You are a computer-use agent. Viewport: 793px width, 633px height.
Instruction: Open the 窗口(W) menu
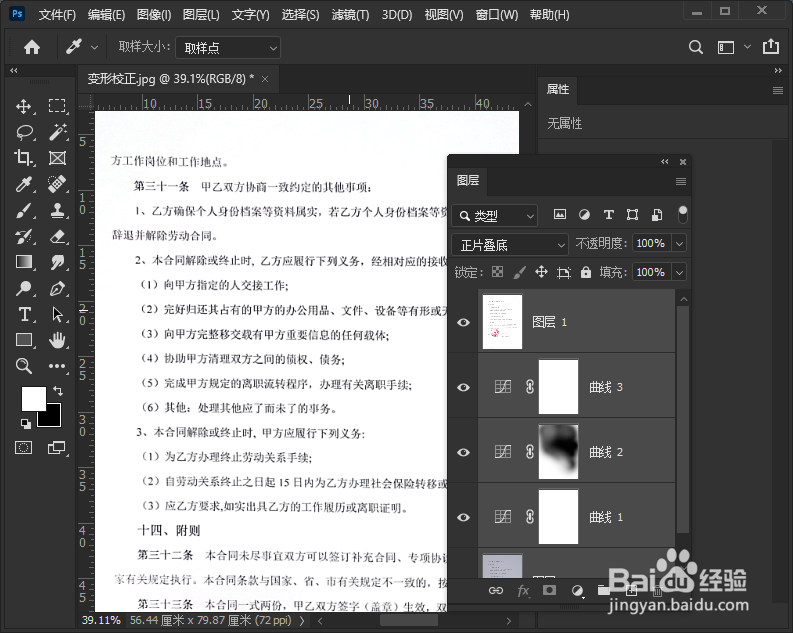tap(497, 15)
